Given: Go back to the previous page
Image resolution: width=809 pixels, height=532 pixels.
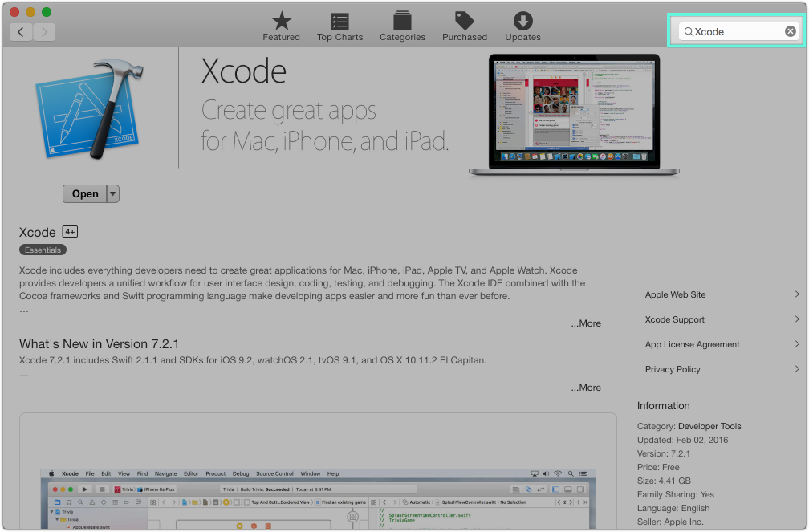Looking at the screenshot, I should coord(21,32).
